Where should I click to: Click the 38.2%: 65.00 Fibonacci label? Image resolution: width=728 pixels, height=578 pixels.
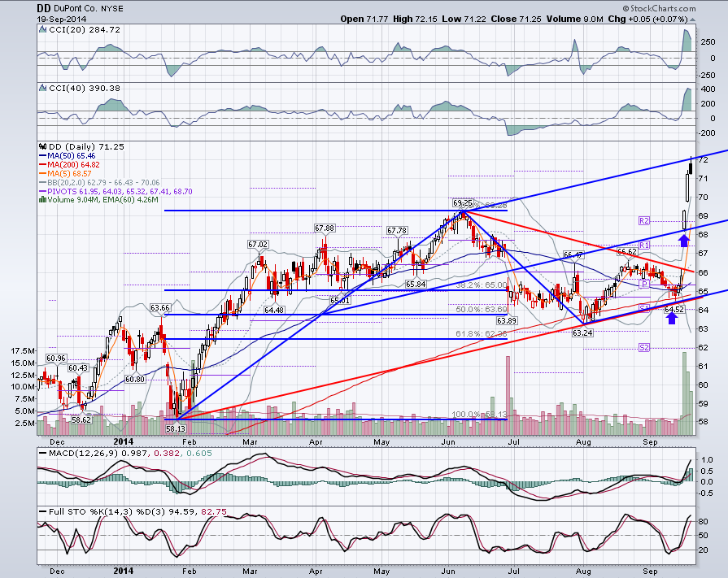coord(482,285)
